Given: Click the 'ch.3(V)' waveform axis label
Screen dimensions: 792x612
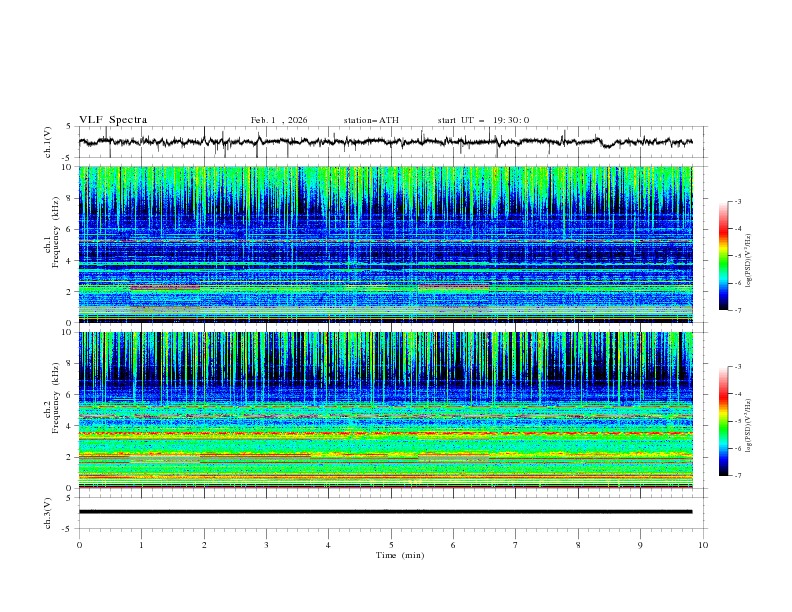Looking at the screenshot, I should pyautogui.click(x=48, y=513).
